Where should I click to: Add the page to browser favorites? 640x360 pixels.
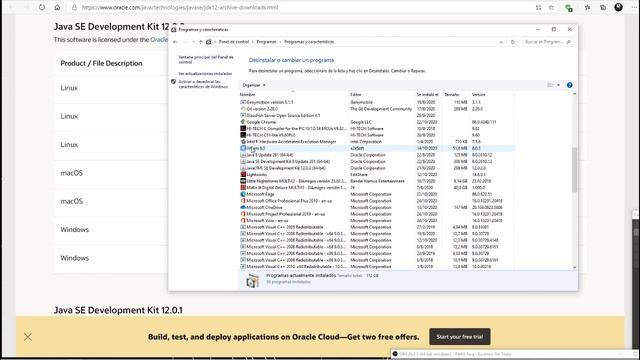(x=551, y=7)
